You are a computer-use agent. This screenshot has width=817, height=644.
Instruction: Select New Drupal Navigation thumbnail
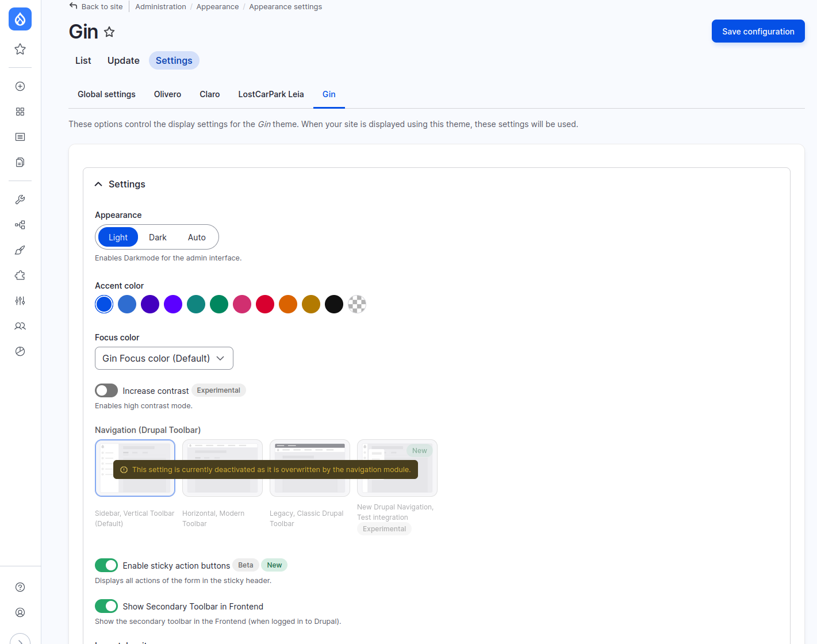pyautogui.click(x=397, y=468)
